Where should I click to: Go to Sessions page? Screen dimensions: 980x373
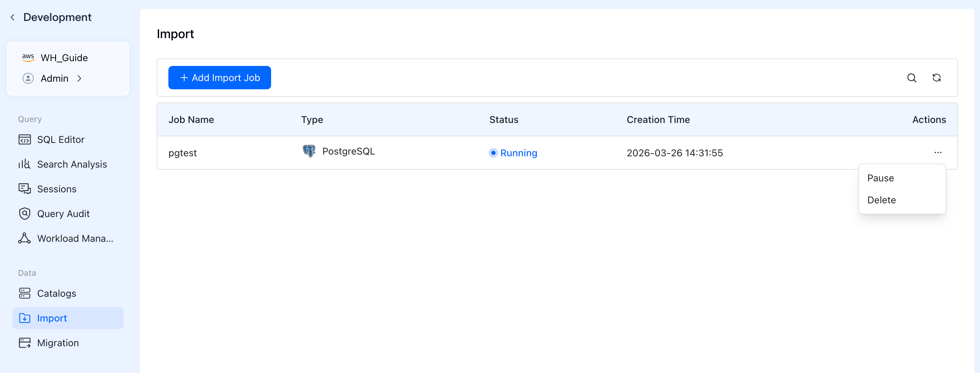point(56,189)
